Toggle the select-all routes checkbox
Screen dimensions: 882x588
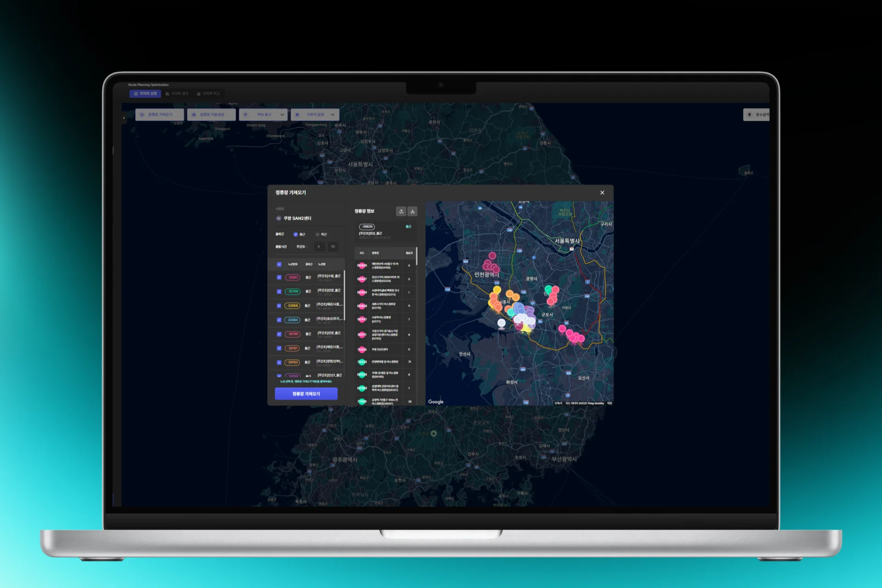[x=279, y=264]
